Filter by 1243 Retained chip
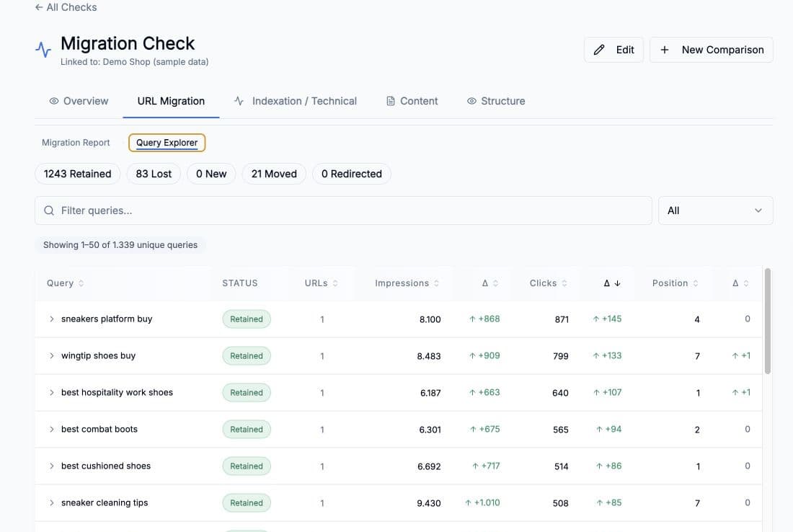 [x=77, y=174]
